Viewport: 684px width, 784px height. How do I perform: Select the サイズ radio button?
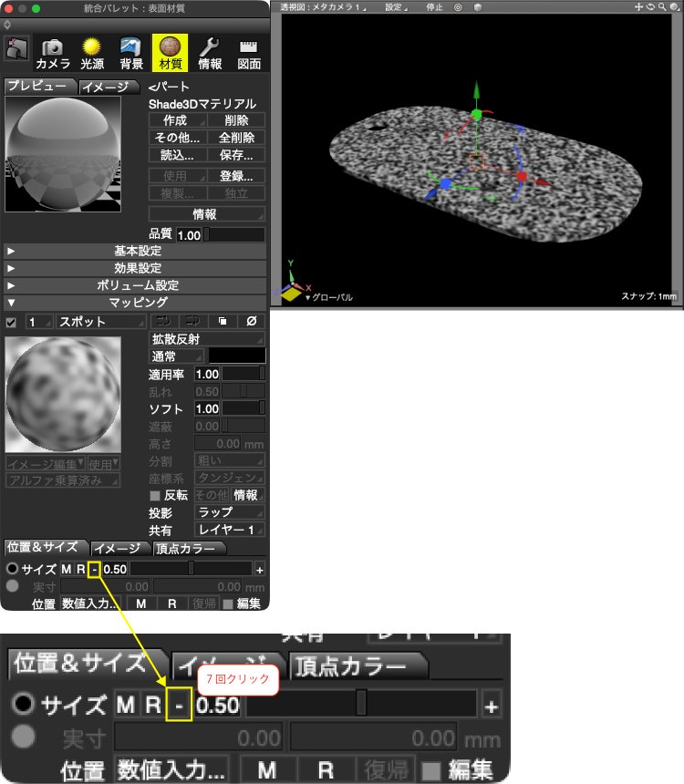[12, 569]
